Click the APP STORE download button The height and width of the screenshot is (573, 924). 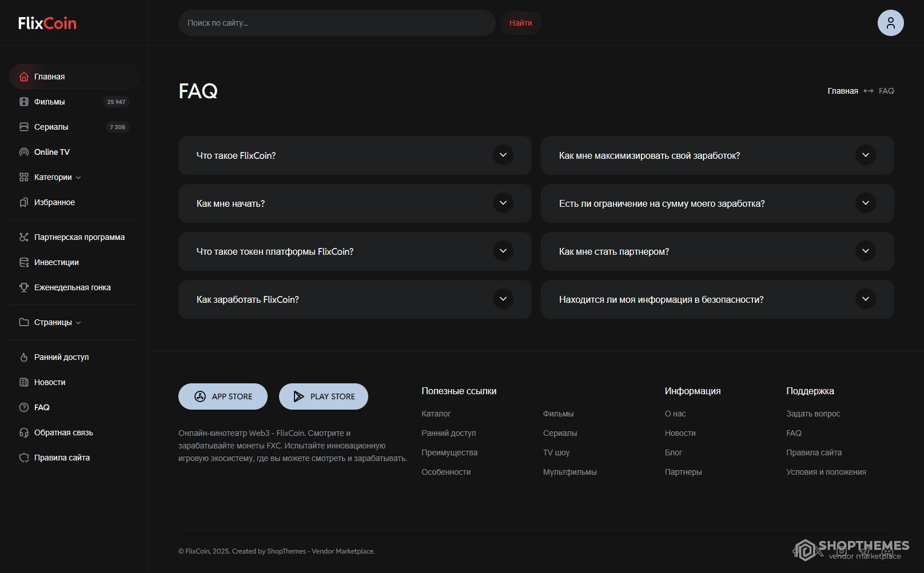tap(223, 396)
